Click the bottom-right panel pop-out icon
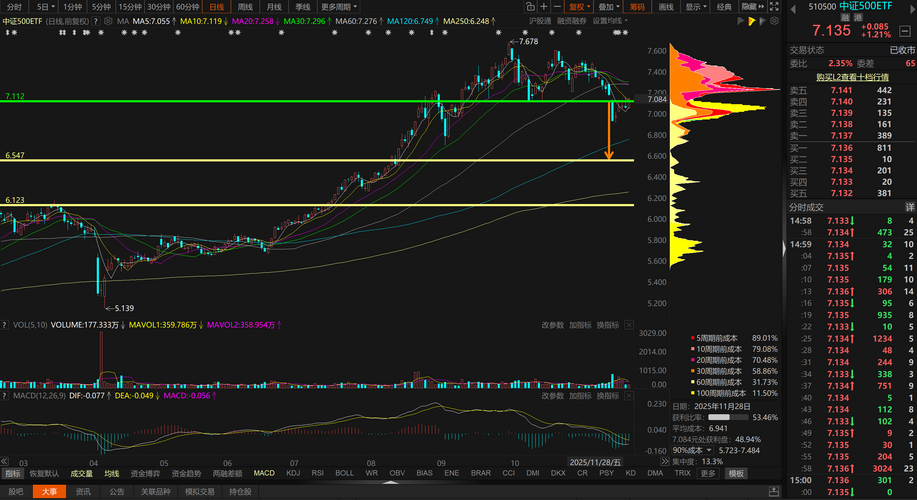The image size is (917, 500). click(x=774, y=492)
